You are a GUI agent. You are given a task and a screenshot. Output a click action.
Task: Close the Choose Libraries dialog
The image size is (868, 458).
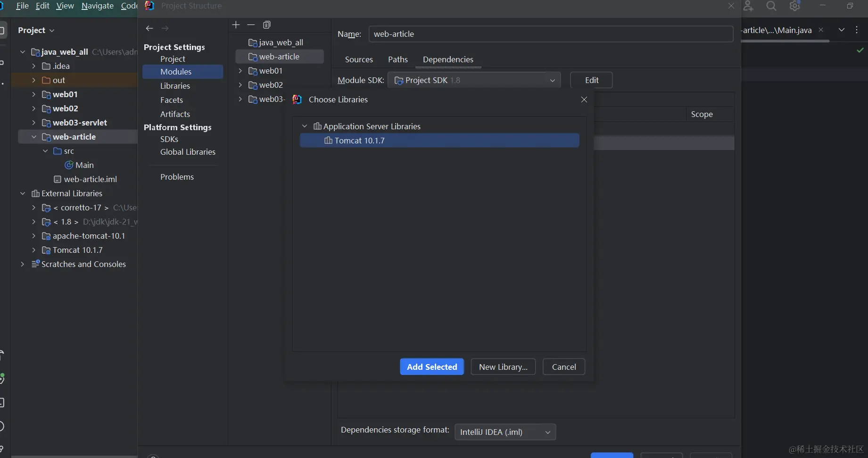pyautogui.click(x=584, y=100)
